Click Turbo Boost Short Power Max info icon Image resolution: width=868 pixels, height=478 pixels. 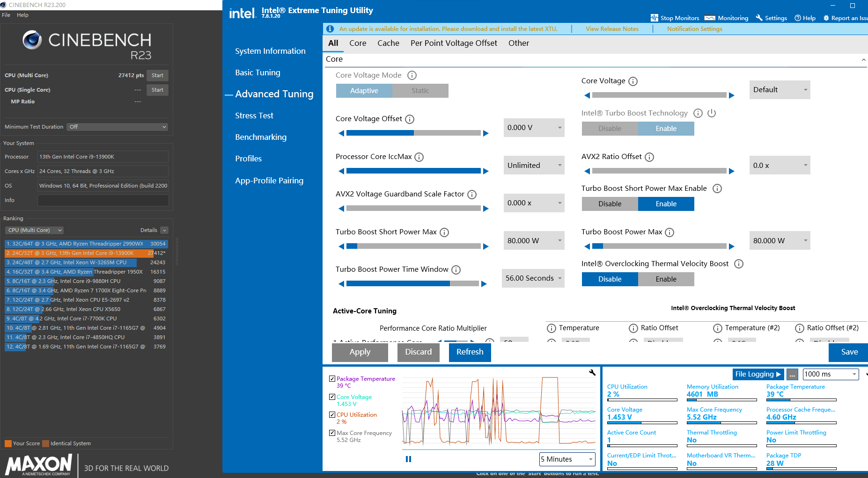444,232
